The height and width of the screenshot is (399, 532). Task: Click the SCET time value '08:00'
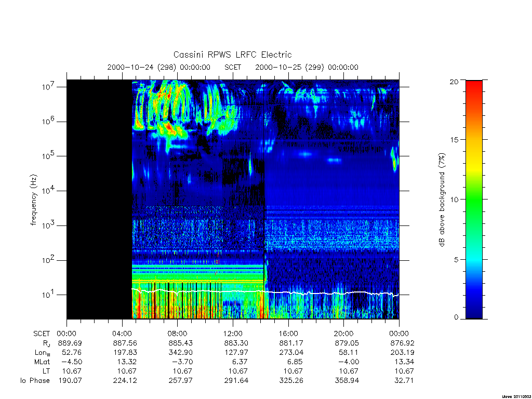pos(178,334)
